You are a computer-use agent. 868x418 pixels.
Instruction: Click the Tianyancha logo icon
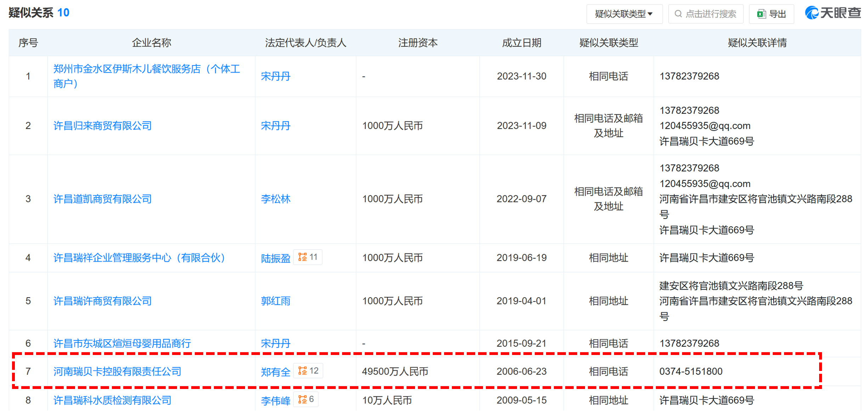[811, 13]
